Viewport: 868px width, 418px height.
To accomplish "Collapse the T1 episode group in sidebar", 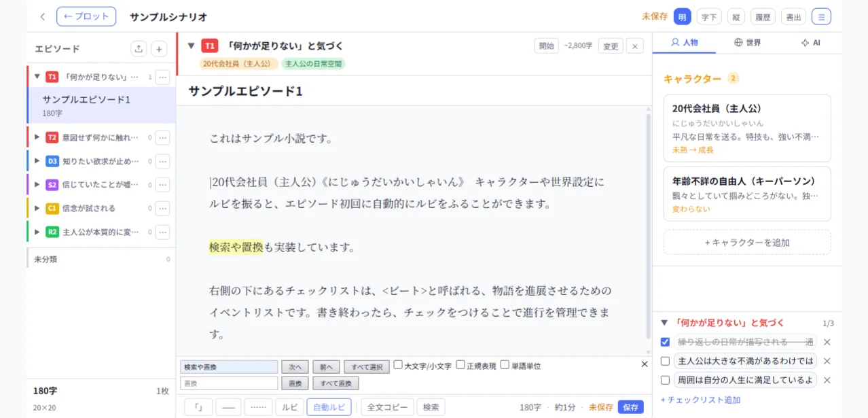I will pyautogui.click(x=37, y=77).
